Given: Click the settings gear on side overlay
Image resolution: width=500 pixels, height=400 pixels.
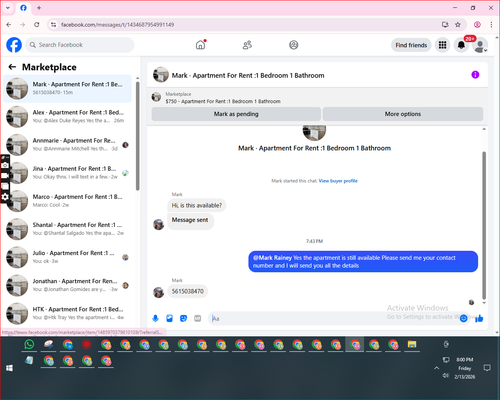Looking at the screenshot, I should point(5,197).
